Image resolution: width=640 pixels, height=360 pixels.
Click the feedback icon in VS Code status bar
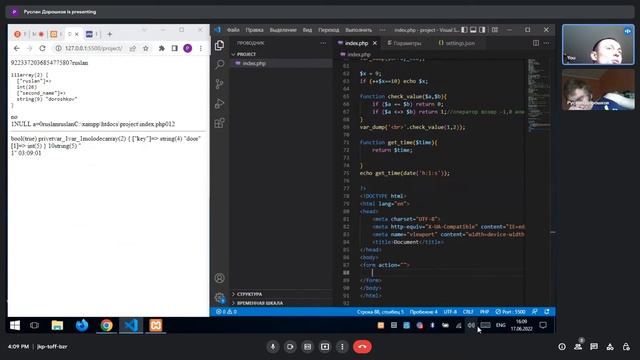(535, 312)
